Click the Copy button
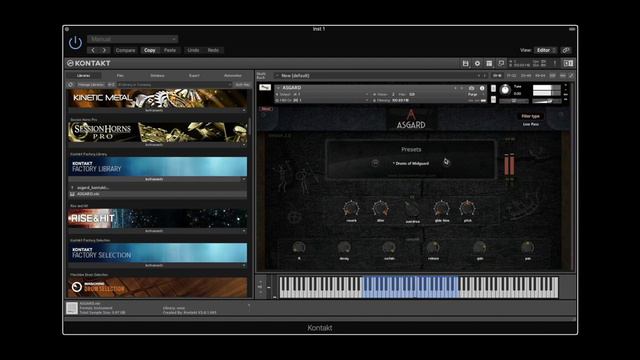 (x=150, y=50)
